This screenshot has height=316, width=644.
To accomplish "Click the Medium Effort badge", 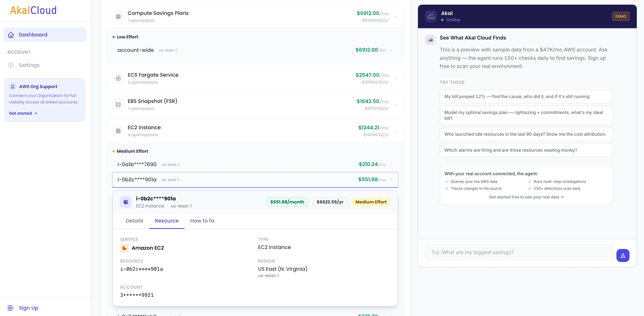I will (371, 202).
